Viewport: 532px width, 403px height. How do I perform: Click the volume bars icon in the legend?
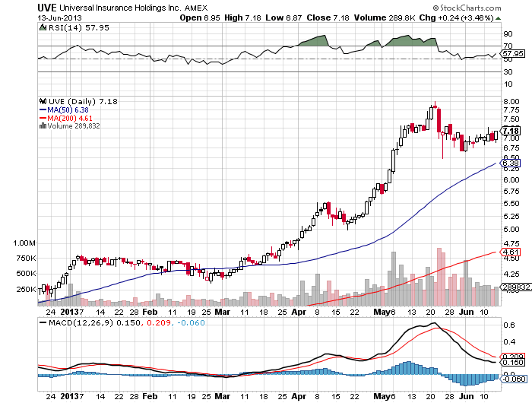coord(43,126)
